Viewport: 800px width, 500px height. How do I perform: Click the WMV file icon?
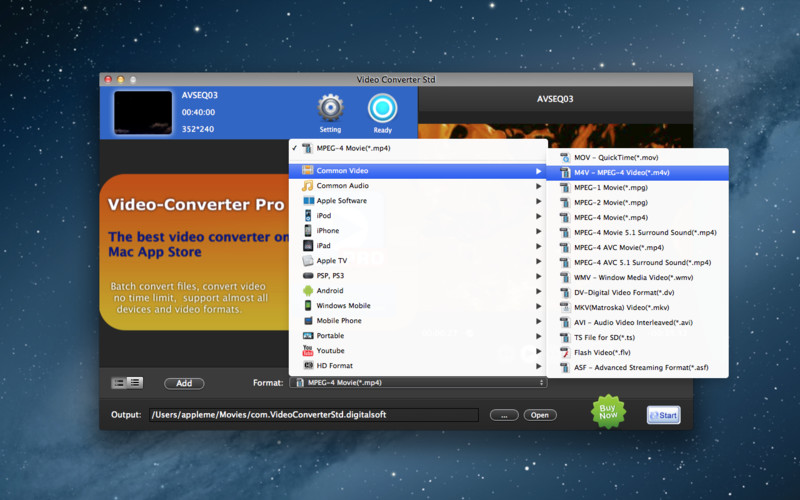click(565, 278)
